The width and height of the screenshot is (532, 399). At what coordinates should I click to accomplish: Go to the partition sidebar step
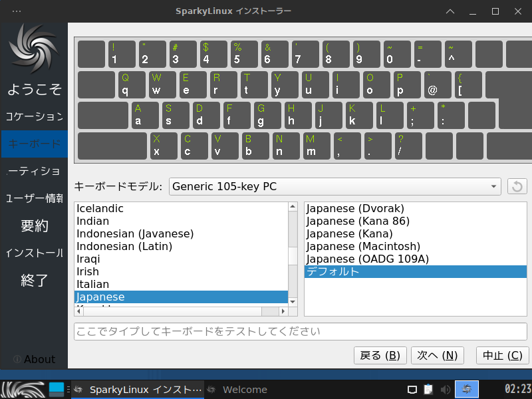[35, 171]
